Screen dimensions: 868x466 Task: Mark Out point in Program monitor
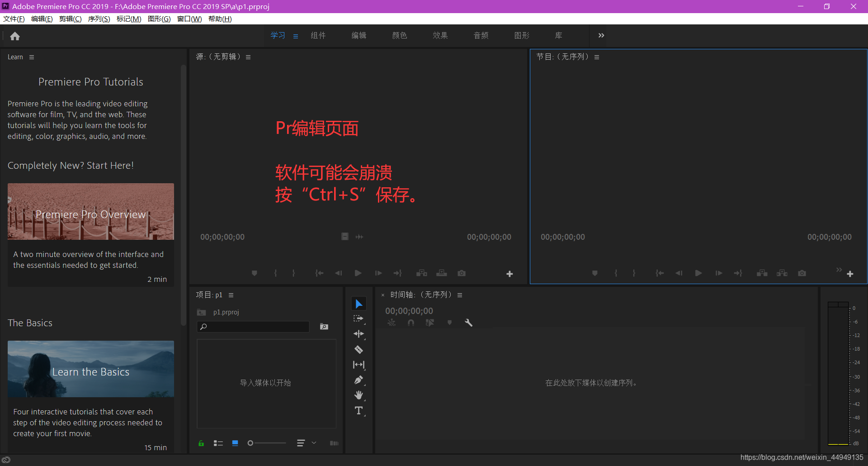click(634, 273)
